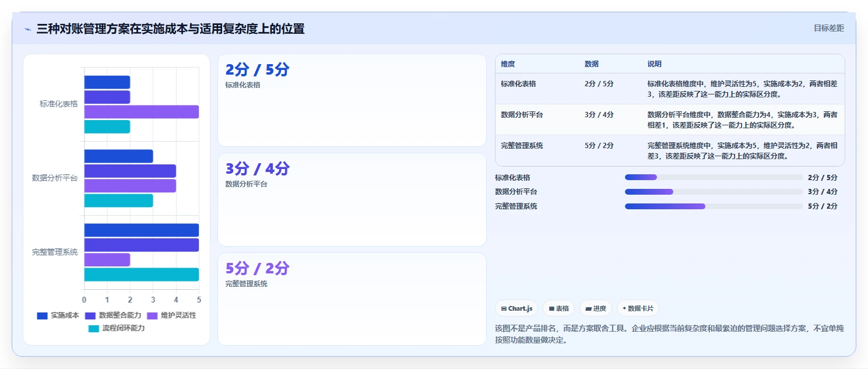Screen dimensions: 868x369
Task: Click the 完整管理系统 progress bar
Action: pos(714,206)
